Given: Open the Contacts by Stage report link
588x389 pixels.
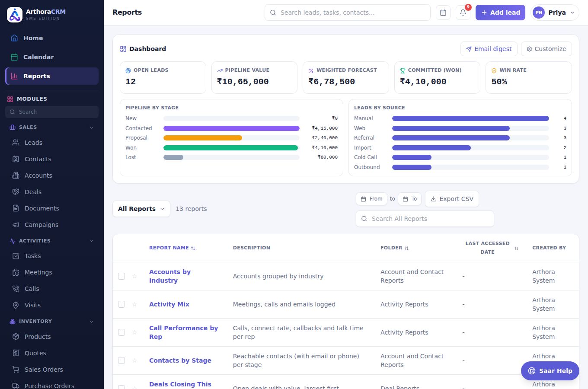Looking at the screenshot, I should click(x=180, y=360).
